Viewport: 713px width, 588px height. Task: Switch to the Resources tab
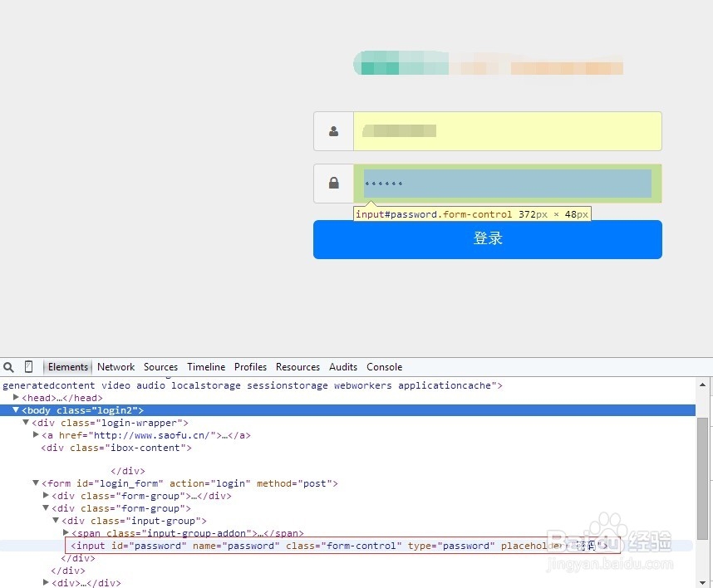click(x=297, y=367)
